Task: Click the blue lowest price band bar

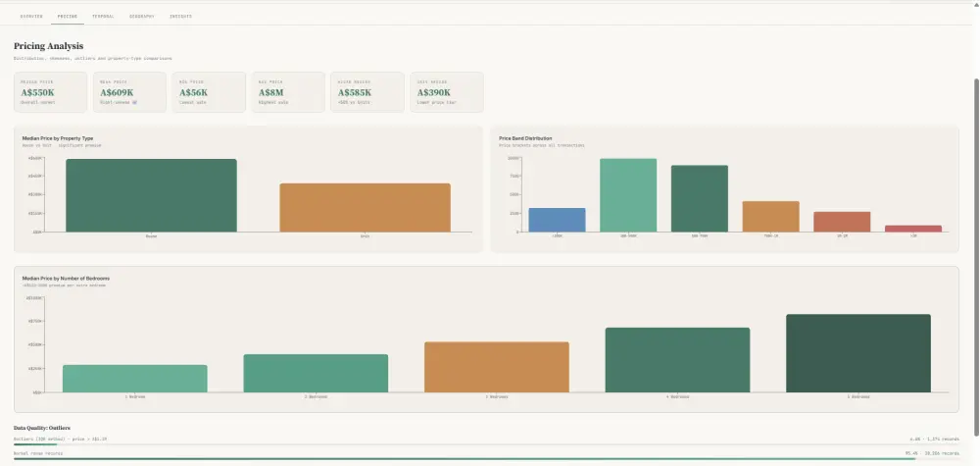Action: (x=557, y=220)
